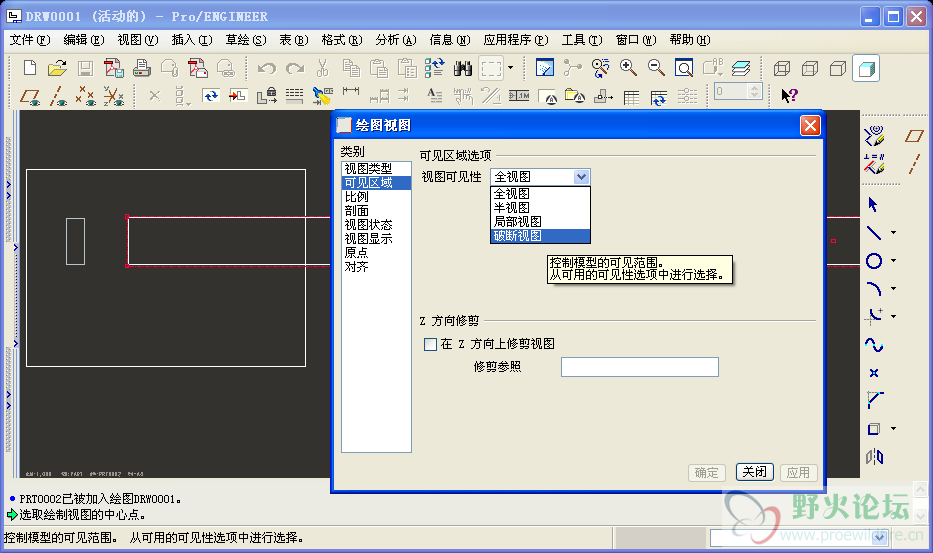Open the 工具(T) menu

point(582,40)
